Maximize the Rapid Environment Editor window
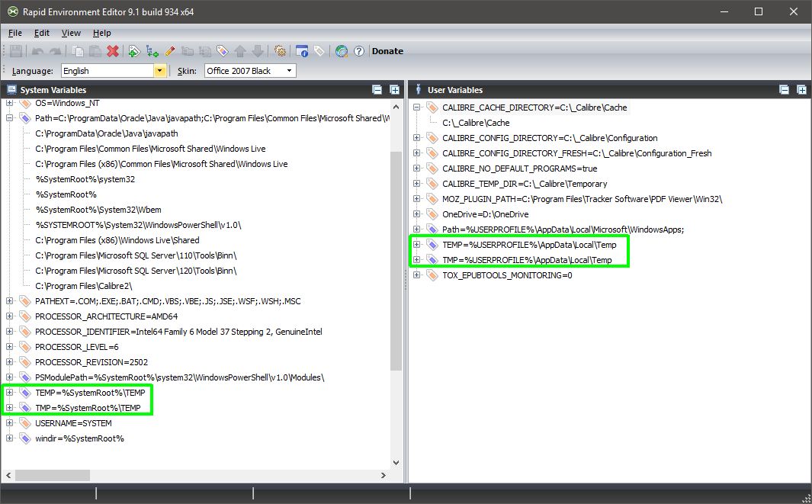 759,11
